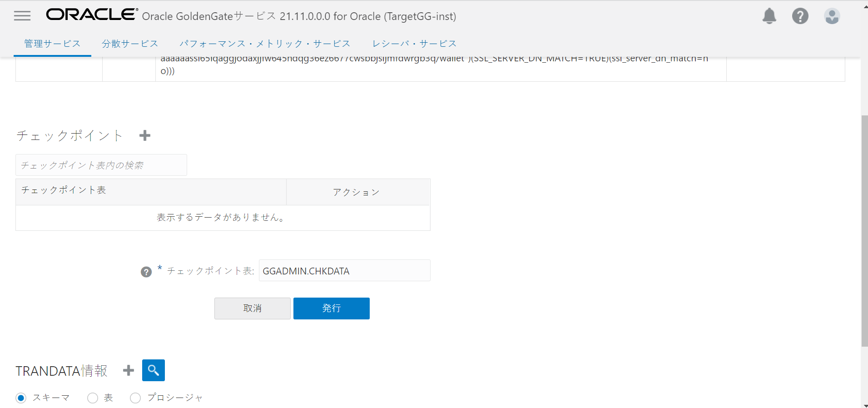Open the help question mark icon
868x408 pixels.
800,16
